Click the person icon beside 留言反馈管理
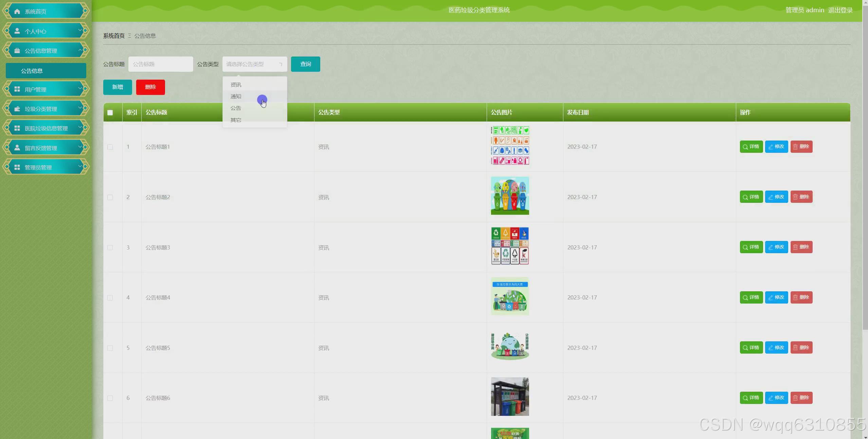868x439 pixels. tap(17, 147)
